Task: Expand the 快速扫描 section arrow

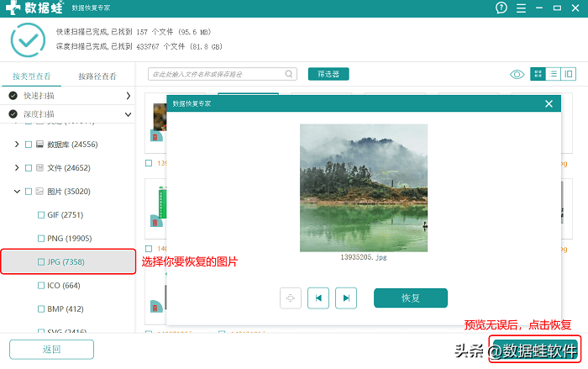Action: click(x=128, y=96)
